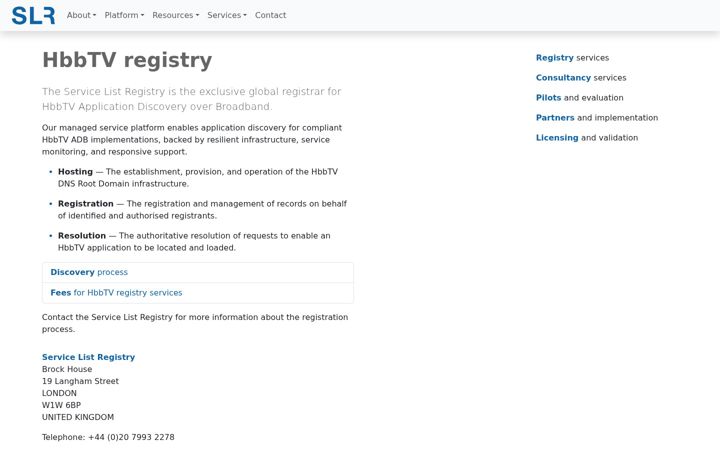Open the Discovery process item
Viewport: 720px width, 450px height.
(198, 272)
